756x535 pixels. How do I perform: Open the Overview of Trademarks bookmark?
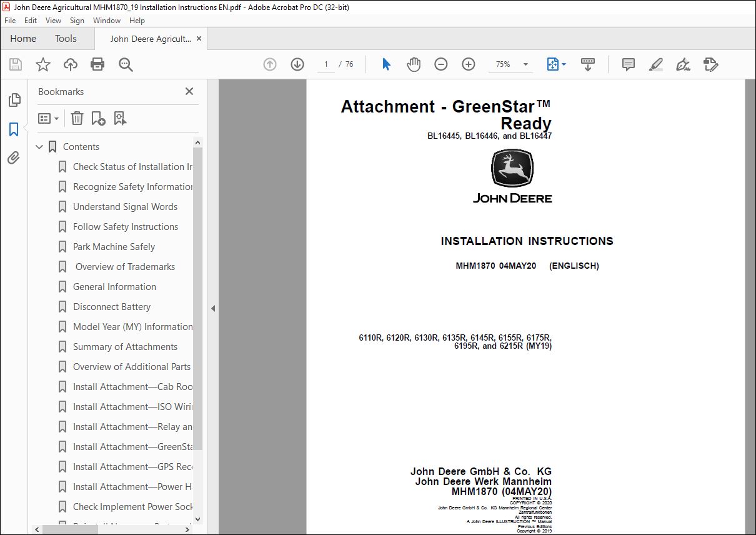click(x=125, y=267)
